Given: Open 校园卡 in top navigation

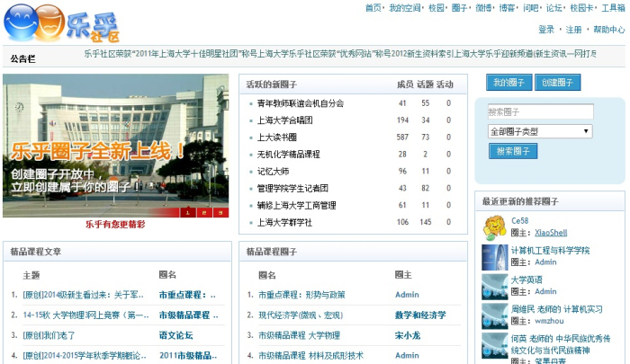Looking at the screenshot, I should [581, 7].
